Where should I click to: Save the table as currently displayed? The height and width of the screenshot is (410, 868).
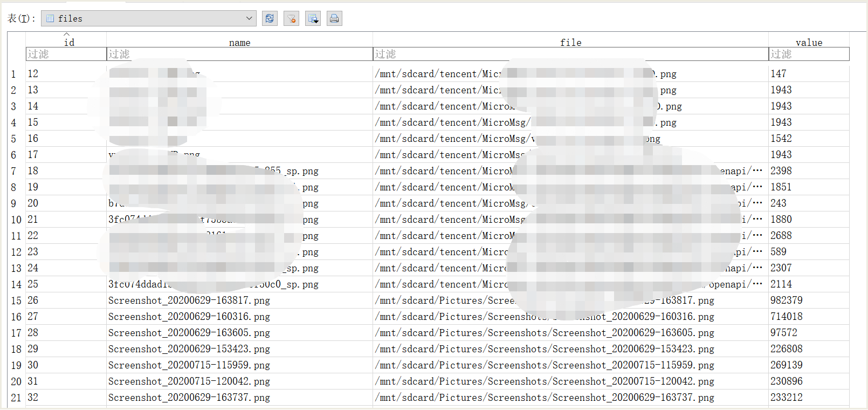[313, 18]
